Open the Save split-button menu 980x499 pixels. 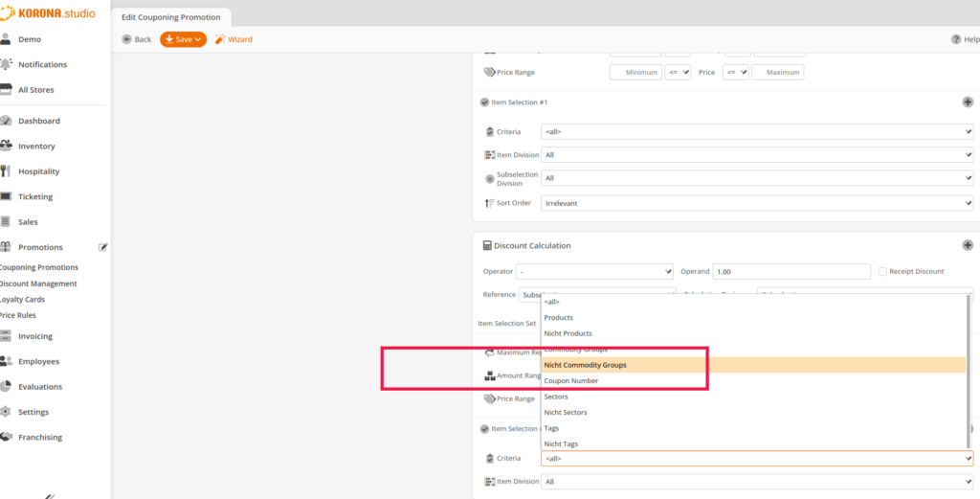pyautogui.click(x=199, y=39)
